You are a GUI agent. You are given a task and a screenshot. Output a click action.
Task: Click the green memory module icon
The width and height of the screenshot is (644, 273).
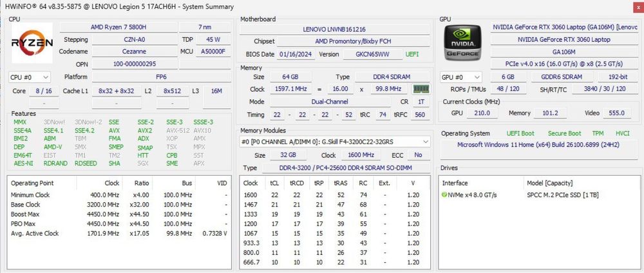420,89
